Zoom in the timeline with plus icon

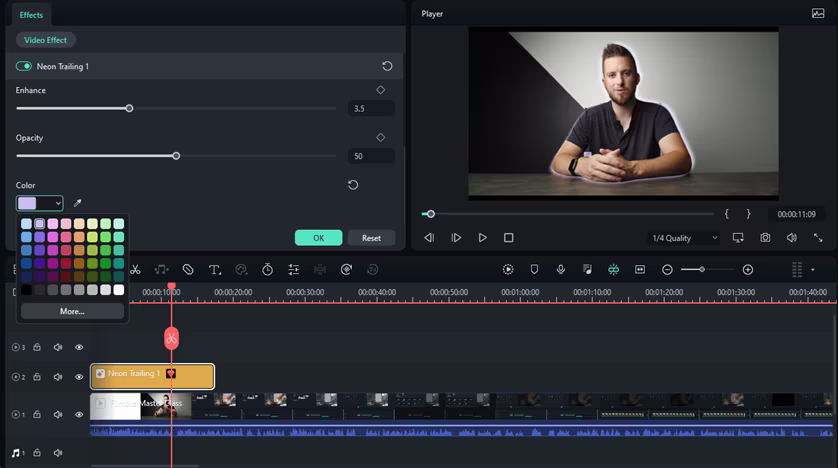tap(748, 270)
